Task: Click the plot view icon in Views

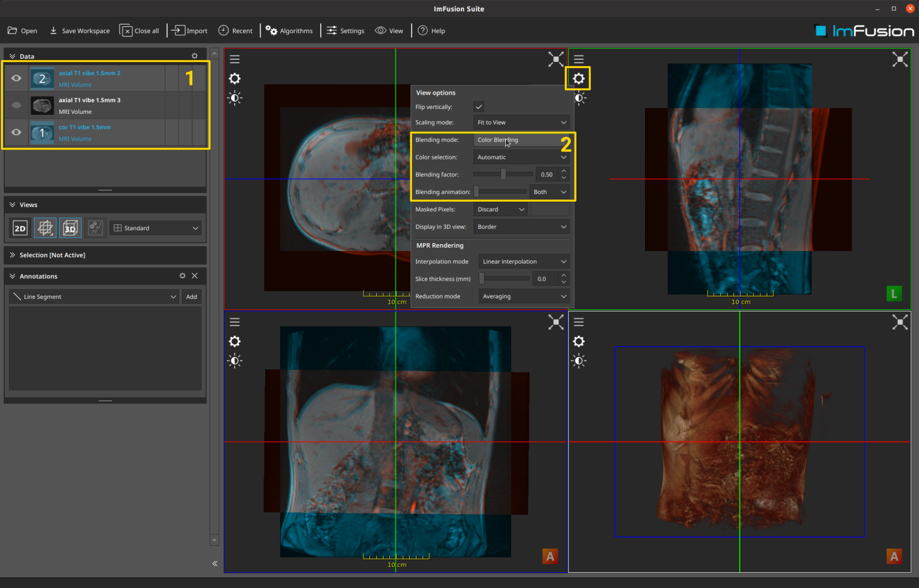Action: [x=95, y=228]
